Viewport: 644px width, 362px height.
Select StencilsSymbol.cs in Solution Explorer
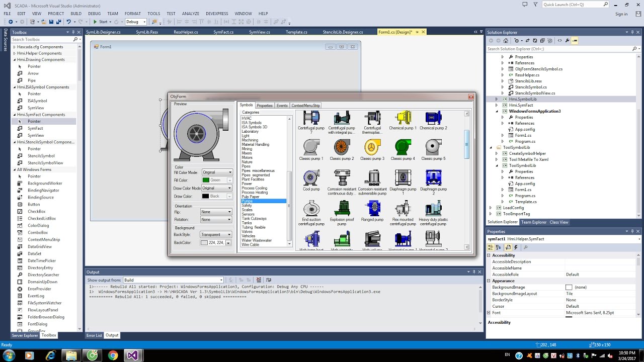pos(530,87)
